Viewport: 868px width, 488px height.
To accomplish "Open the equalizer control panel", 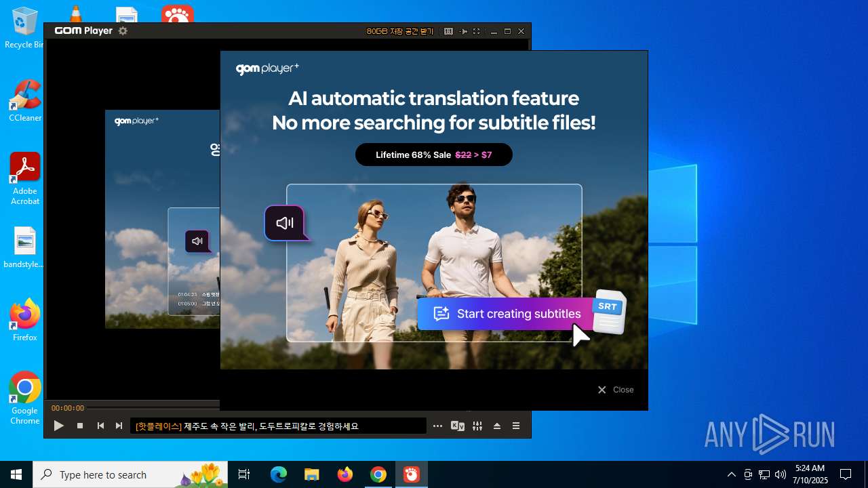I will click(x=477, y=426).
